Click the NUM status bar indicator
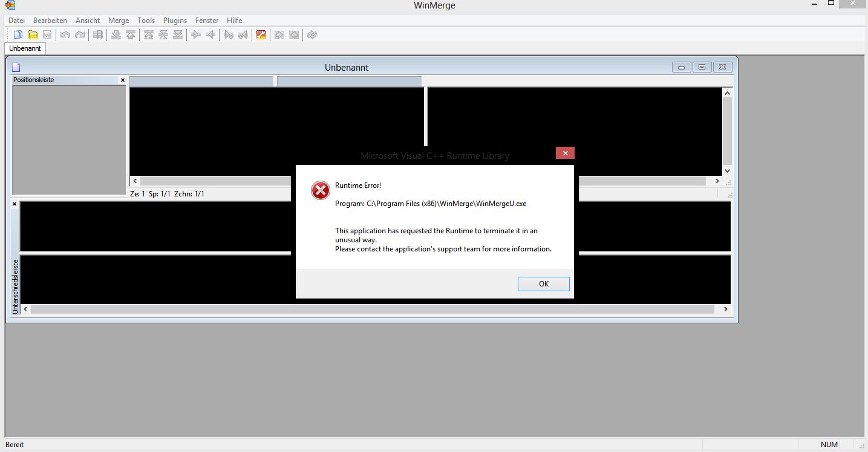The image size is (868, 452). [x=829, y=445]
